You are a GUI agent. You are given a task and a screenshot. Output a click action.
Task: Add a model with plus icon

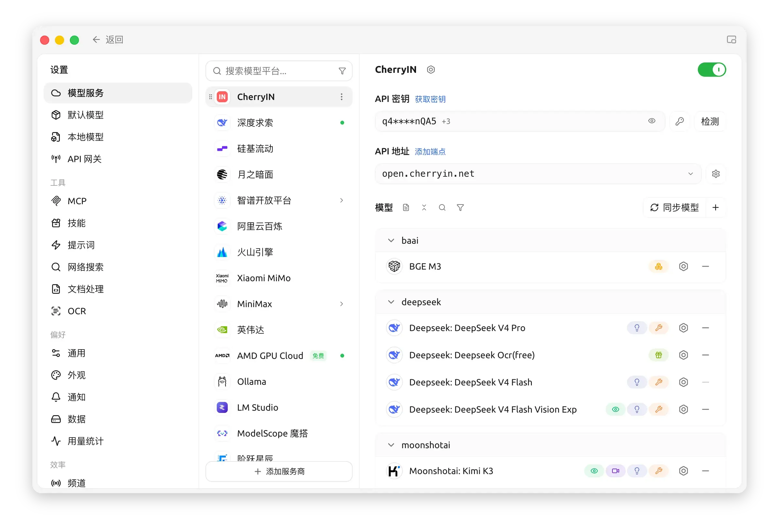(x=716, y=208)
